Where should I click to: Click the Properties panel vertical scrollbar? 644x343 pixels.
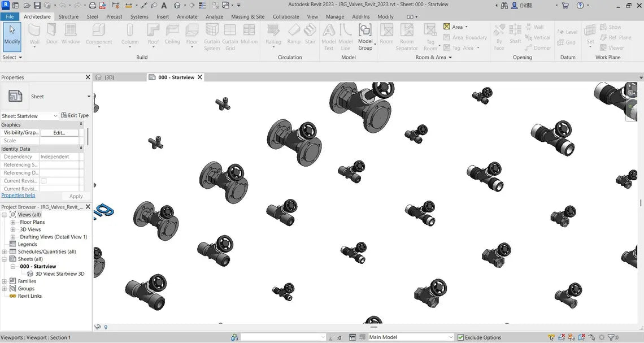coord(88,136)
